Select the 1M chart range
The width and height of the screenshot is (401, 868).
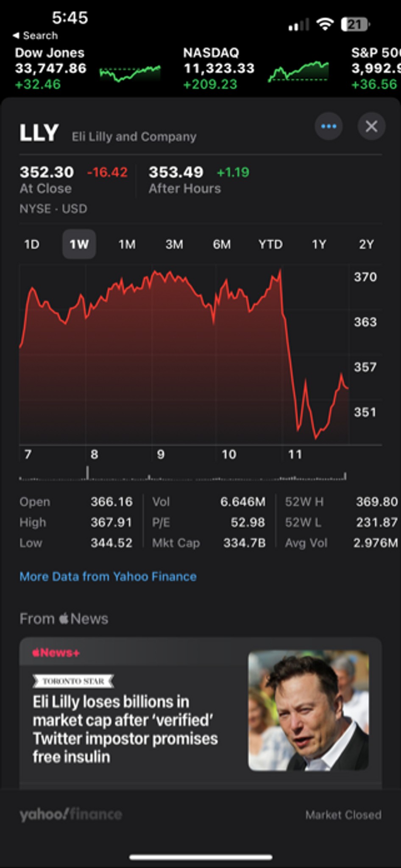(127, 245)
